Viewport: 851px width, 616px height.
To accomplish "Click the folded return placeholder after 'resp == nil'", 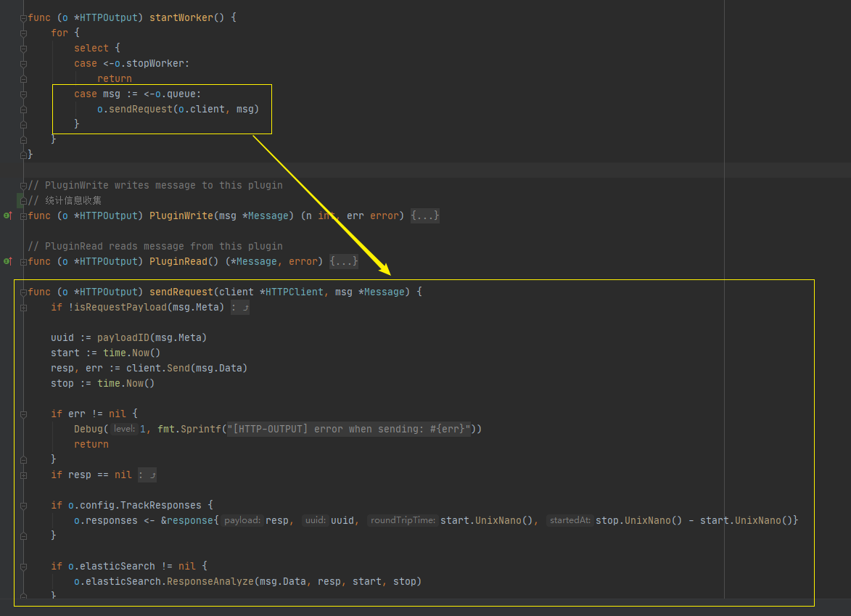I will (147, 475).
